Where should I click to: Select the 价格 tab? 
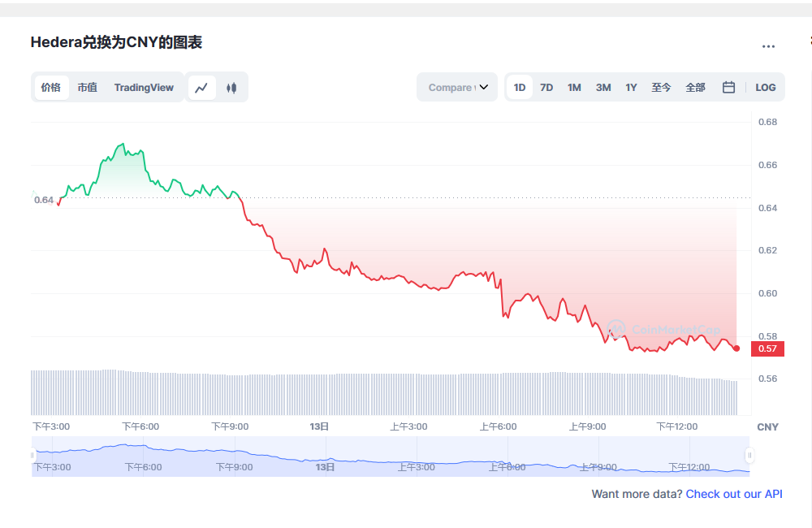51,88
